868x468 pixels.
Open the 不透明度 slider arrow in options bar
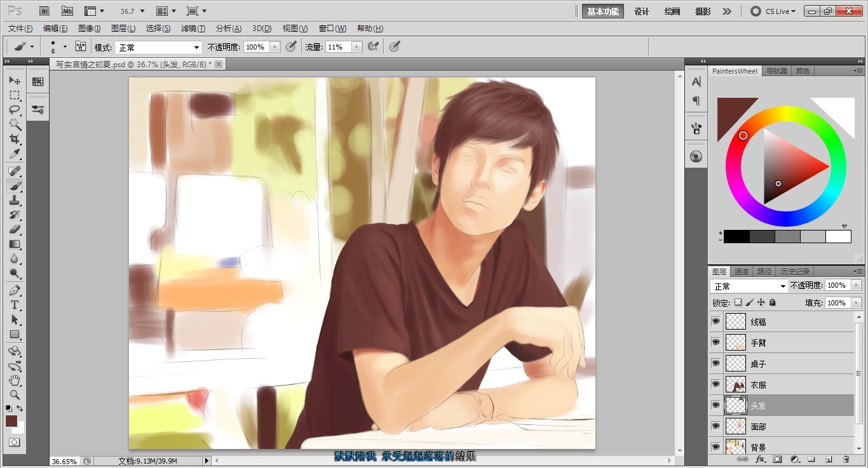tap(275, 47)
